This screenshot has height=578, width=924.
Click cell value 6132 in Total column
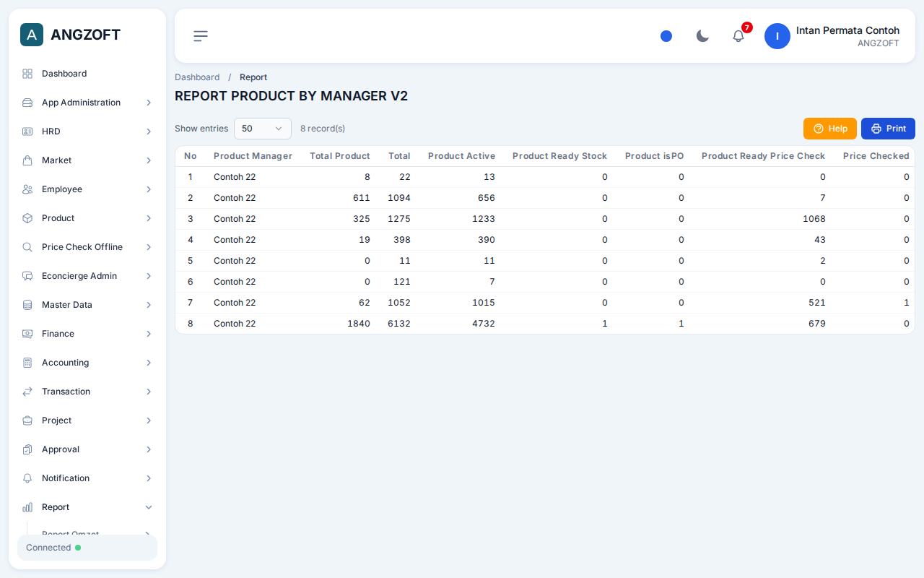tap(399, 324)
